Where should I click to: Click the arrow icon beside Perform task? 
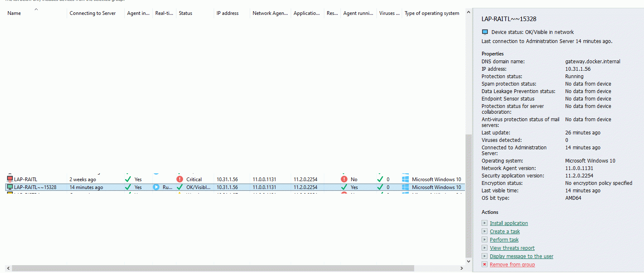pos(485,239)
